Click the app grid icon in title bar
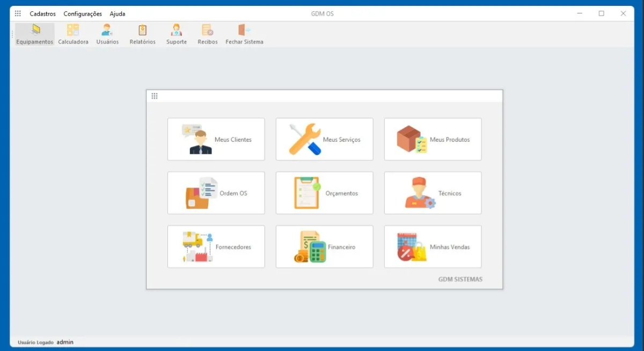This screenshot has width=644, height=351. 18,13
